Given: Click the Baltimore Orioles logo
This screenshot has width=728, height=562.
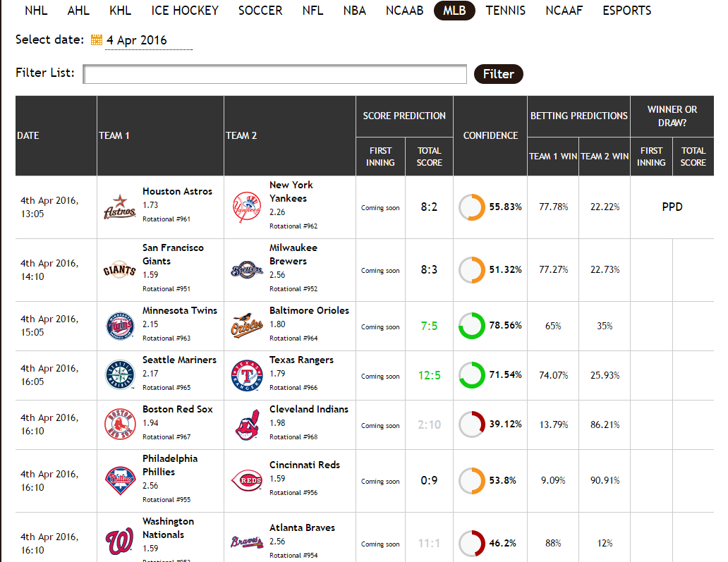Looking at the screenshot, I should (247, 326).
